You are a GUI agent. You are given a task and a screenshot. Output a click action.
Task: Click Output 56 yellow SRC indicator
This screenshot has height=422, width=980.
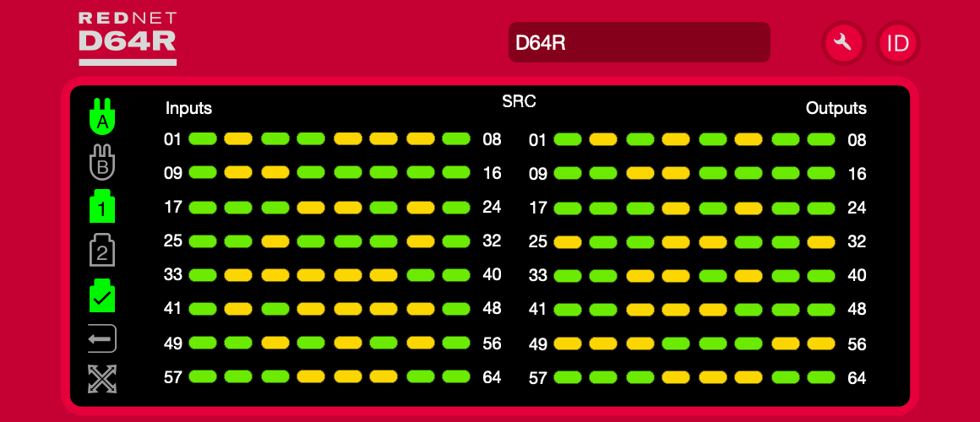[821, 344]
